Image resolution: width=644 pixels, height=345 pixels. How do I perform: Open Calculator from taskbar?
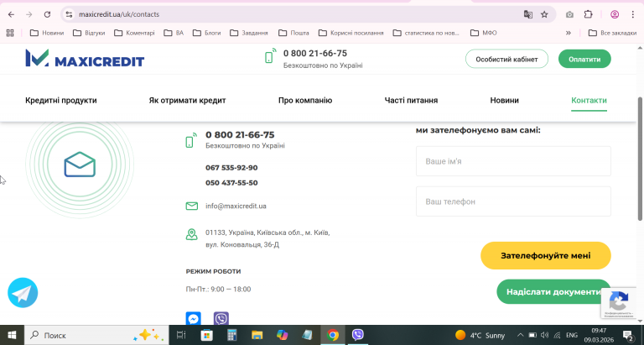tap(232, 335)
